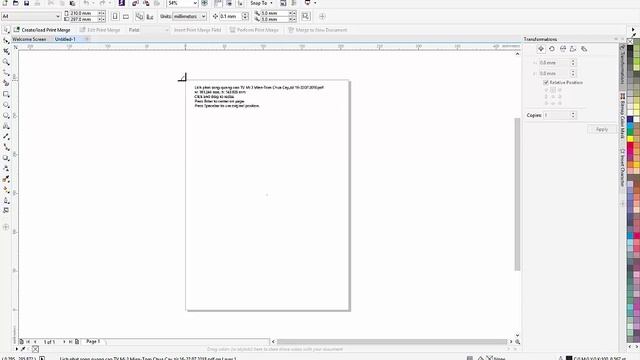Click the Import icon in standard toolbar
640x360 pixels.
click(x=135, y=3)
